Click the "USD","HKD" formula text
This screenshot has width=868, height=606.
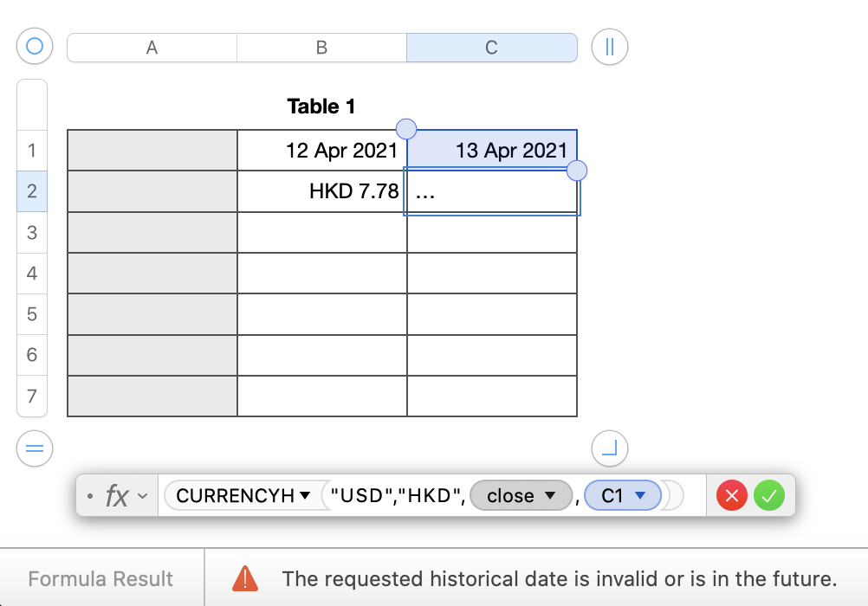click(x=394, y=496)
